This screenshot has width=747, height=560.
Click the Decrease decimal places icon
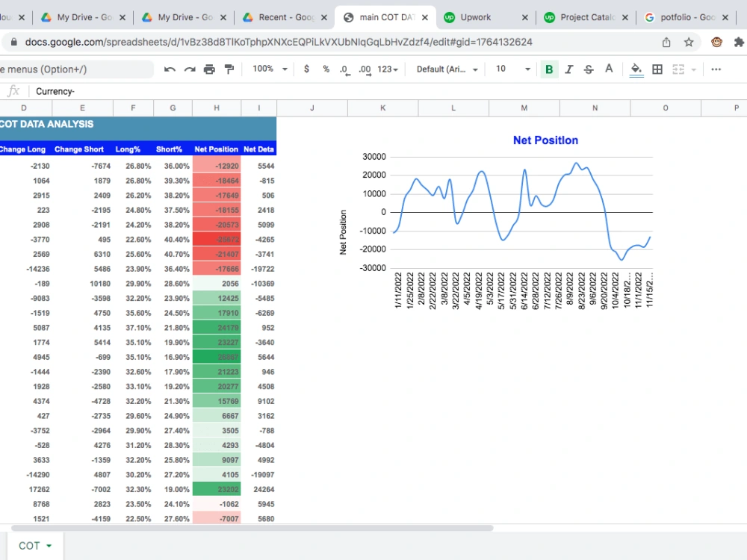pyautogui.click(x=344, y=69)
